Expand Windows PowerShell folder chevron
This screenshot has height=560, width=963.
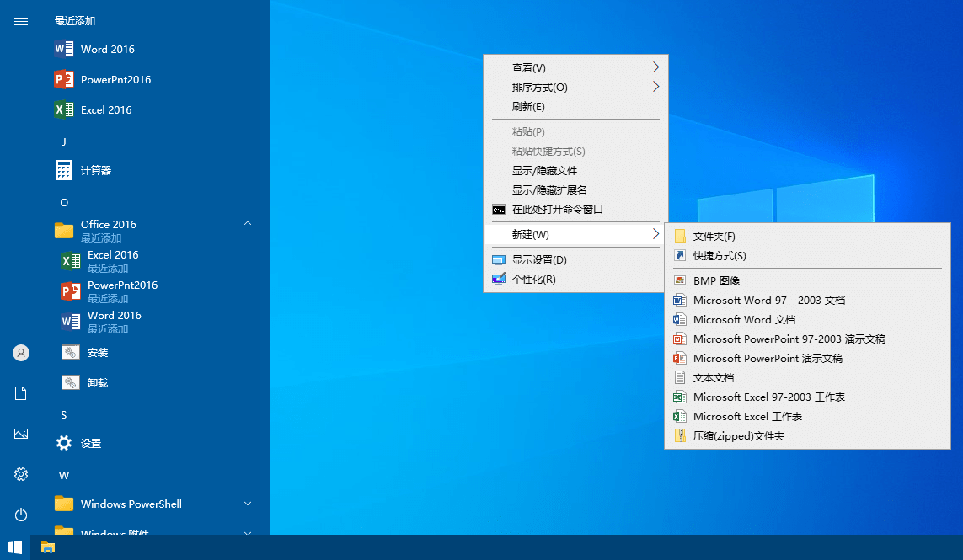[248, 504]
